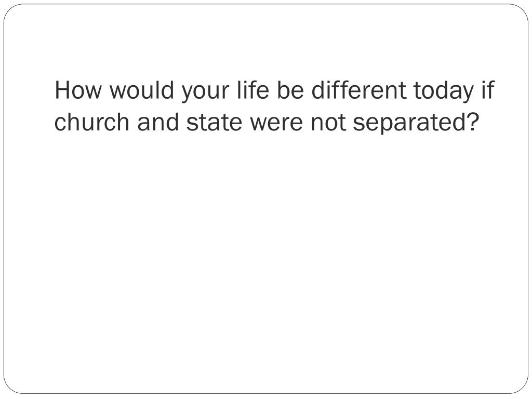Select the word "church" on the slide
This screenshot has width=532, height=399.
pyautogui.click(x=92, y=122)
